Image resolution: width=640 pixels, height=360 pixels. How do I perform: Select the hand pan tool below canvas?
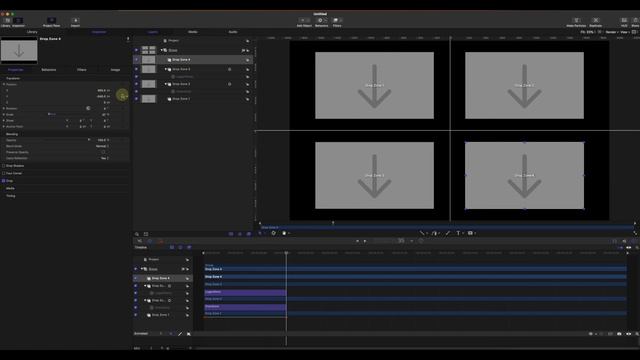(284, 233)
